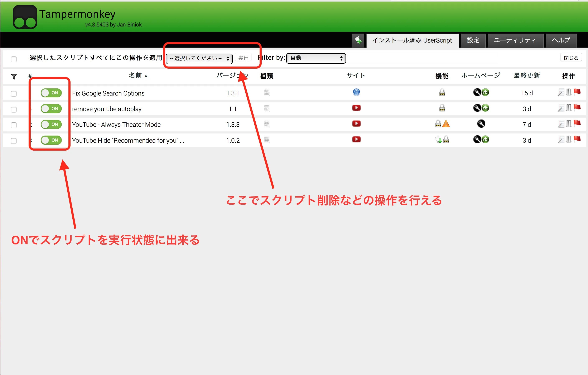Open editor for YouTube - Always Theater Mode
Screen dimensions: 588x375
pos(560,124)
